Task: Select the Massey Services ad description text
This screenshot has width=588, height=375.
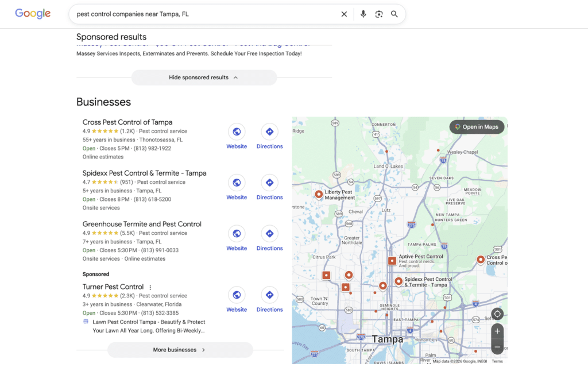Action: [189, 53]
